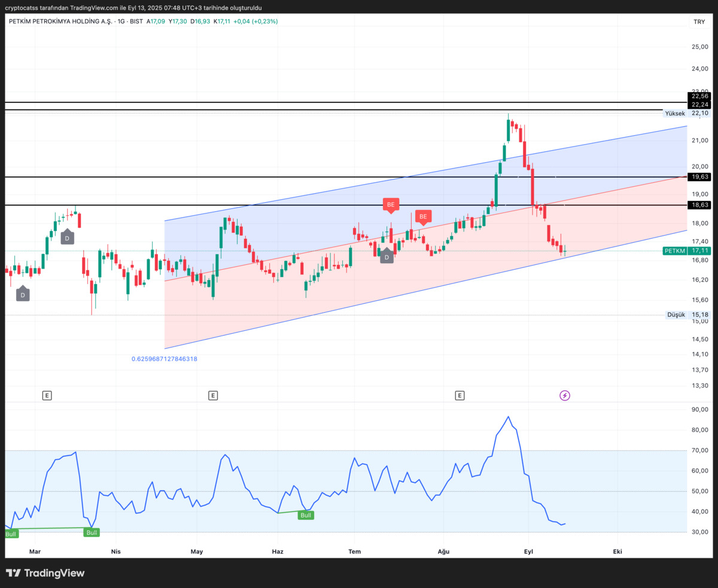Open the E earnings marker in March
Image resolution: width=718 pixels, height=588 pixels.
click(47, 395)
